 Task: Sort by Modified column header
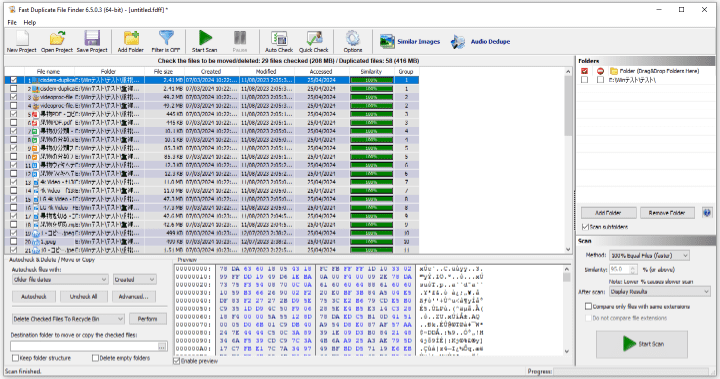(266, 72)
